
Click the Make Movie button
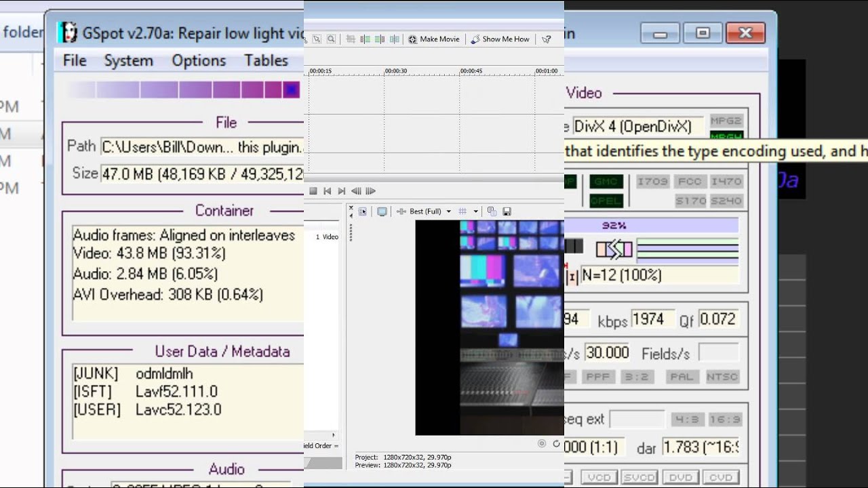coord(434,39)
